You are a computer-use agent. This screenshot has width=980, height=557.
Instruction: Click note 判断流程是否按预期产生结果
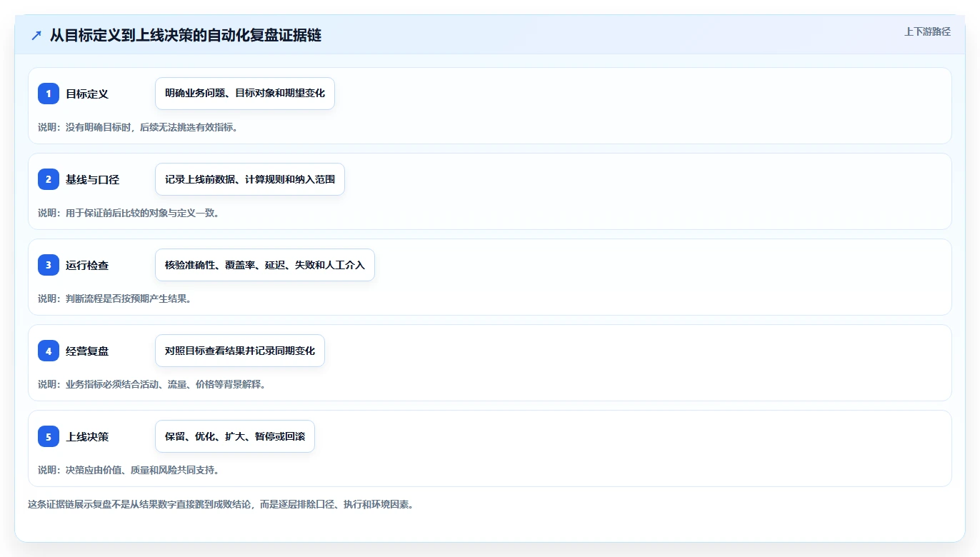[114, 298]
